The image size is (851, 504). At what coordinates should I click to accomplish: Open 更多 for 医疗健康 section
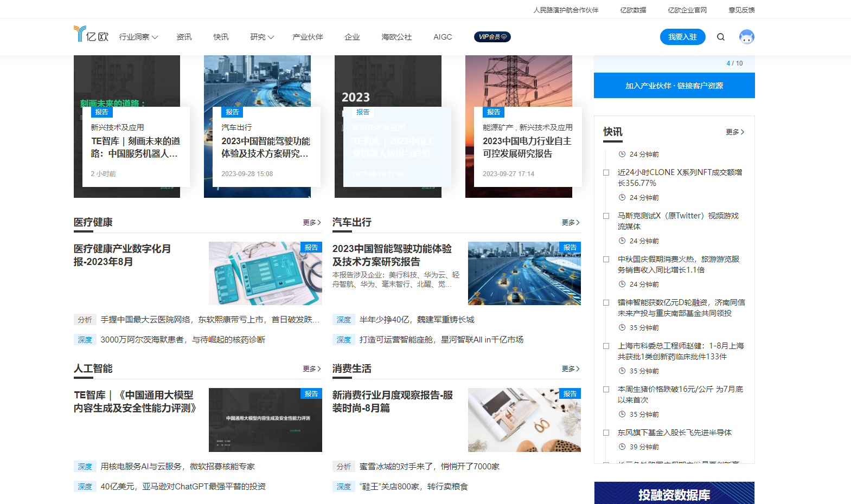(312, 222)
